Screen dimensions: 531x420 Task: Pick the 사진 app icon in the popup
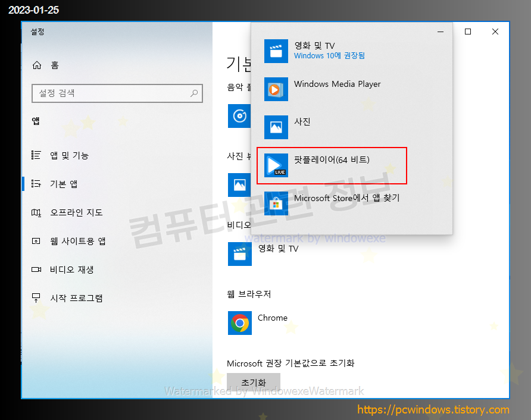tap(276, 127)
